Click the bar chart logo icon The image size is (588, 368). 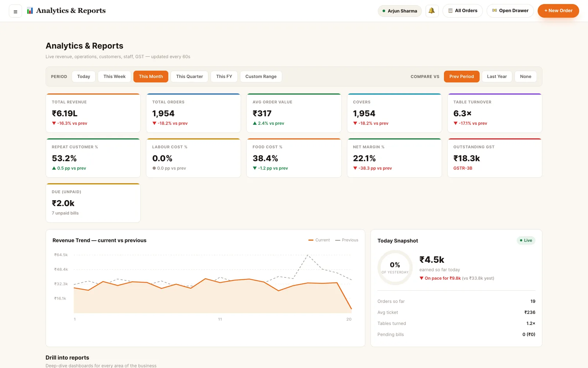pos(30,11)
